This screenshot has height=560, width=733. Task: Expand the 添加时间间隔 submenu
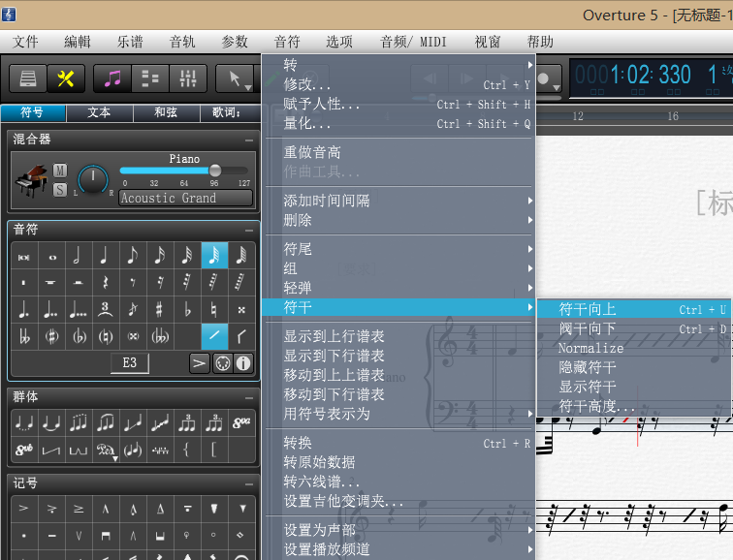[x=398, y=201]
